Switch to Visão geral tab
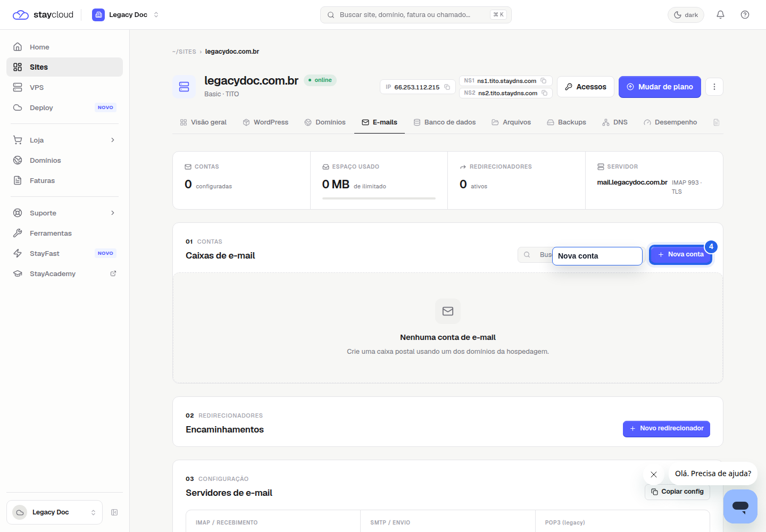The height and width of the screenshot is (532, 766). [203, 122]
